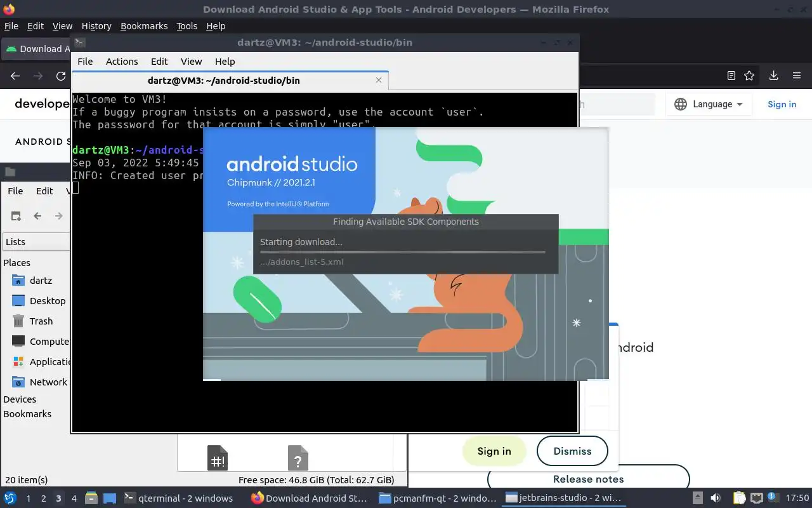Click clipboard manager tray icon
Screen dimensions: 812x508
tap(739, 498)
